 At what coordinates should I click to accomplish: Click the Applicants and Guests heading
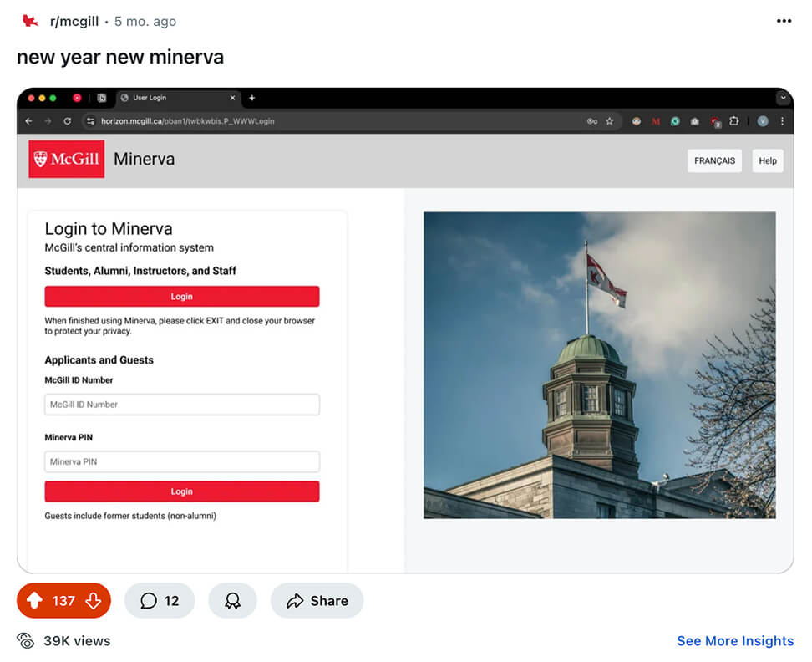[x=99, y=360]
